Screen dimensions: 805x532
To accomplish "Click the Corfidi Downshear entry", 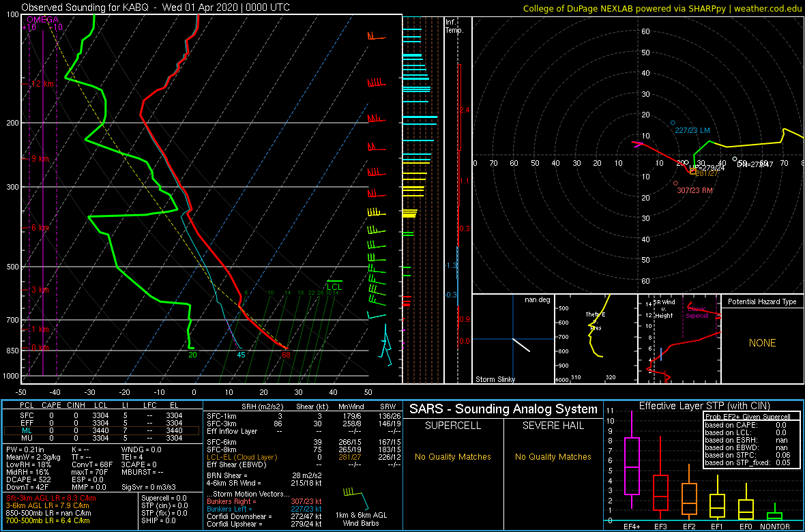I will click(x=264, y=516).
